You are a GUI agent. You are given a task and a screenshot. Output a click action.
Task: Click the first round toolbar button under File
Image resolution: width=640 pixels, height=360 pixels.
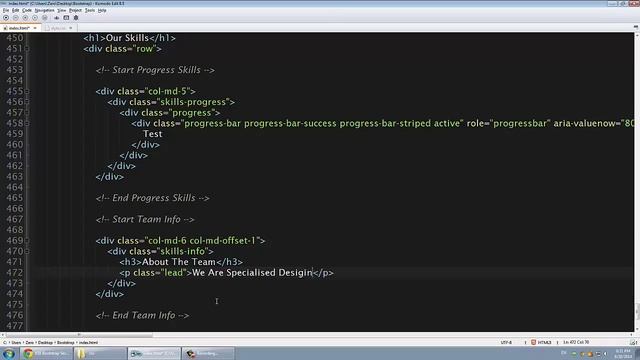6,18
